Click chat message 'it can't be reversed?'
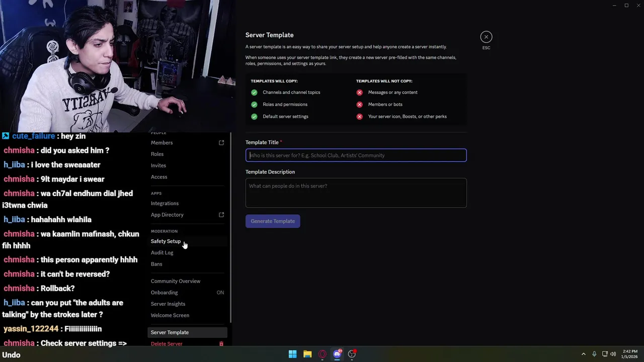This screenshot has height=362, width=644. [75, 274]
